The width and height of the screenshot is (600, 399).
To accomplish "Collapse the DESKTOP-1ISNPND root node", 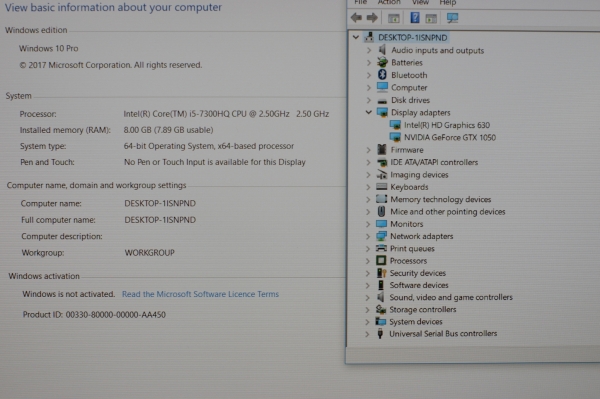I will (x=356, y=37).
